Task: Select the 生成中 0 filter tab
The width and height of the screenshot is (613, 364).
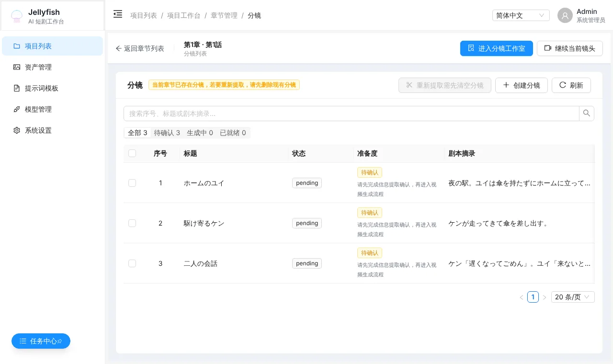Action: pos(200,133)
